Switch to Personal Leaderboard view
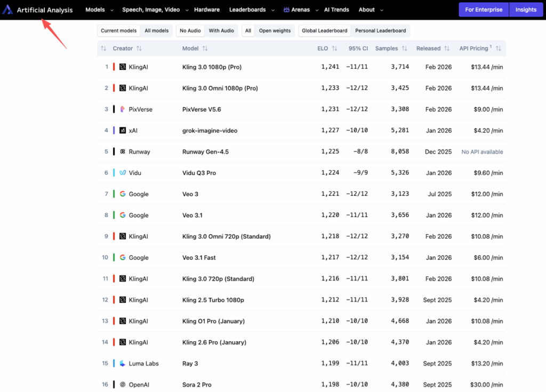The height and width of the screenshot is (392, 546). (381, 30)
